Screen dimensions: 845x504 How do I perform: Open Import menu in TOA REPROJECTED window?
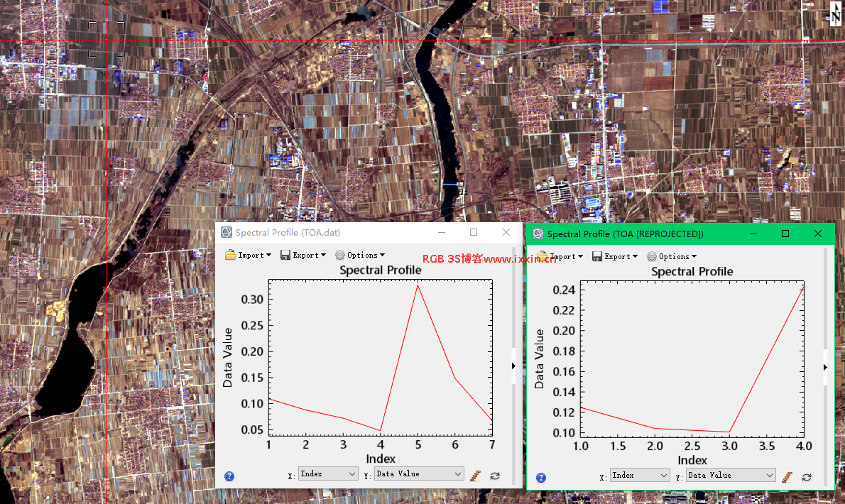[560, 257]
